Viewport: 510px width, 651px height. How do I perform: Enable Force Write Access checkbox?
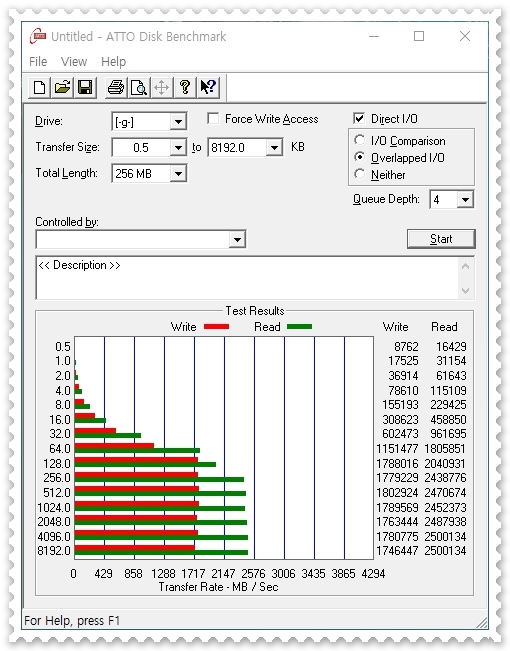(x=213, y=119)
